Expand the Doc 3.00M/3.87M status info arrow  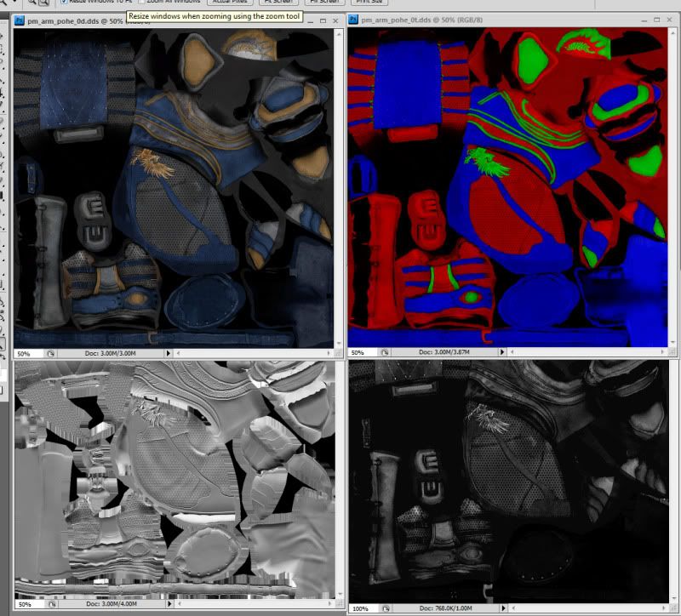tap(501, 352)
